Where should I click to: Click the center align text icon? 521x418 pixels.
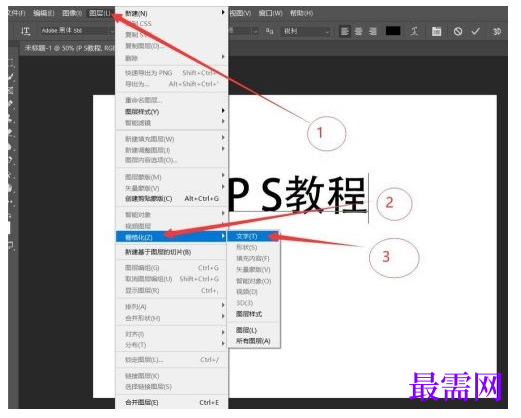tap(359, 31)
